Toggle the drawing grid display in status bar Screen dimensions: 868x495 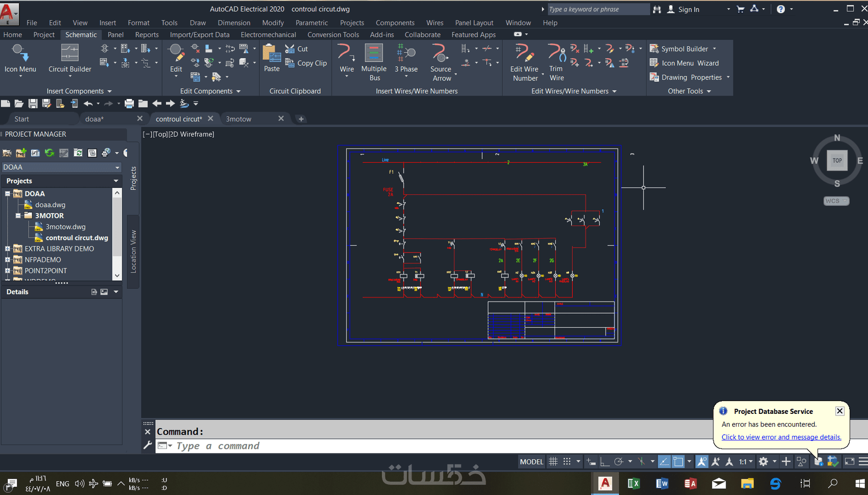(x=553, y=462)
